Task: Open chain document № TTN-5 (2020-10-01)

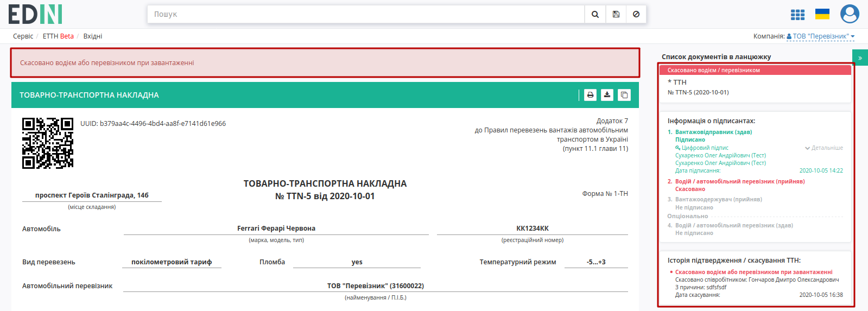Action: tap(698, 92)
